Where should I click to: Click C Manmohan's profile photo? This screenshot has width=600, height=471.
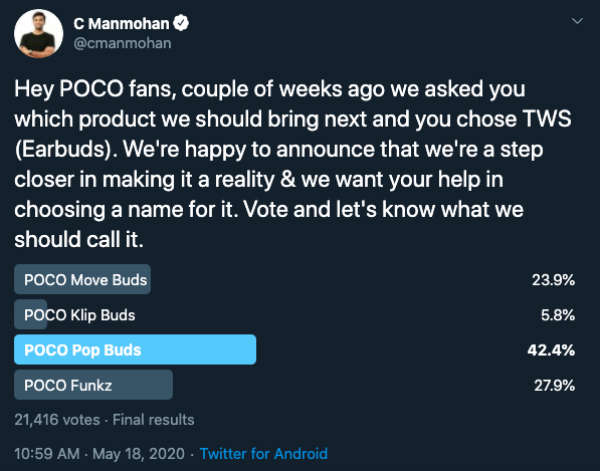tap(36, 35)
